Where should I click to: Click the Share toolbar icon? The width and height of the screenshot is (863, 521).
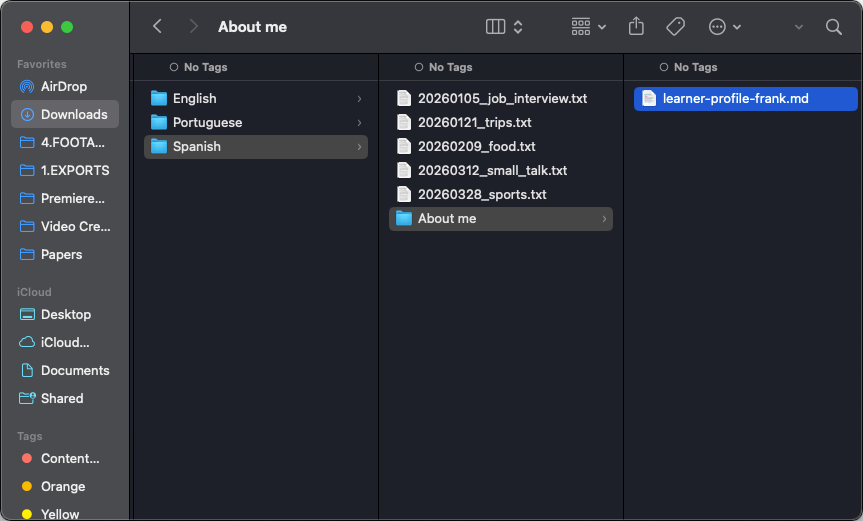pos(636,27)
